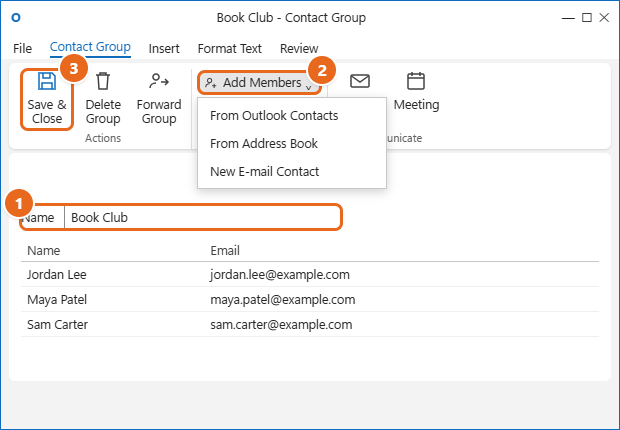The width and height of the screenshot is (620, 430).
Task: Click the Save & Close icon
Action: point(47,81)
